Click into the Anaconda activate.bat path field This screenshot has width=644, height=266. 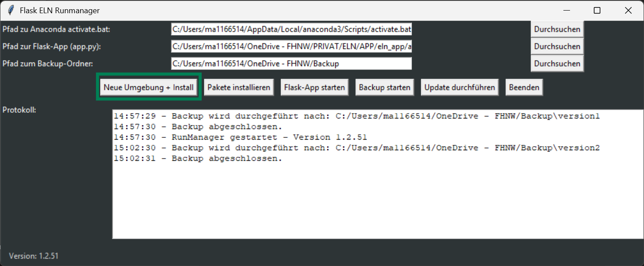[x=291, y=29]
